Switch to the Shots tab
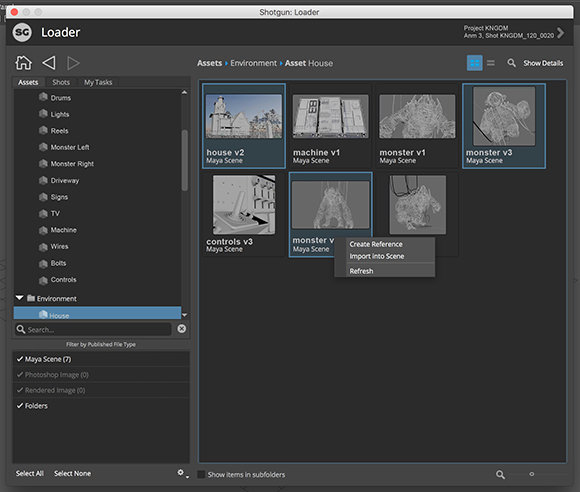The width and height of the screenshot is (580, 492). click(61, 82)
